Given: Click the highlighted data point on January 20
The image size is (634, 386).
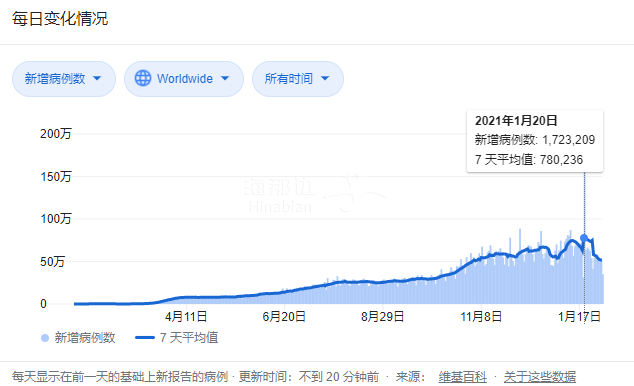Looking at the screenshot, I should [584, 238].
